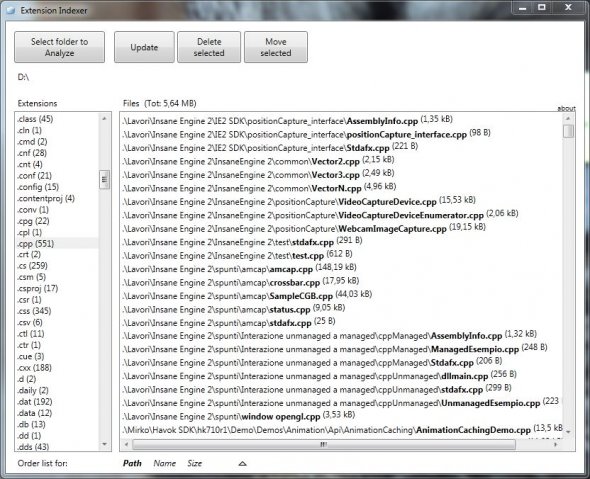Click extensions list scroll-down arrow

pos(104,444)
